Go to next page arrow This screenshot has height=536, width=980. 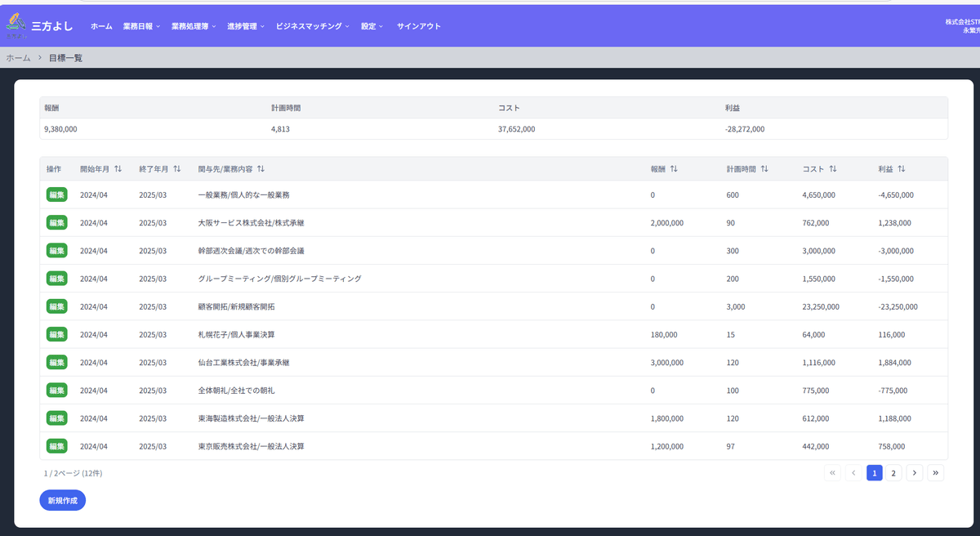click(x=915, y=472)
